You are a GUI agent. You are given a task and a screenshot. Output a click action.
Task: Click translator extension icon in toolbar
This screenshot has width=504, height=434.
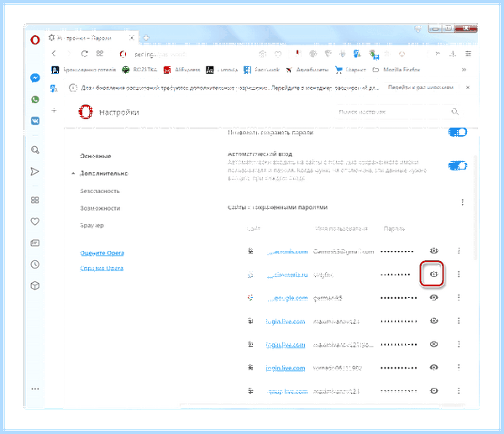357,54
